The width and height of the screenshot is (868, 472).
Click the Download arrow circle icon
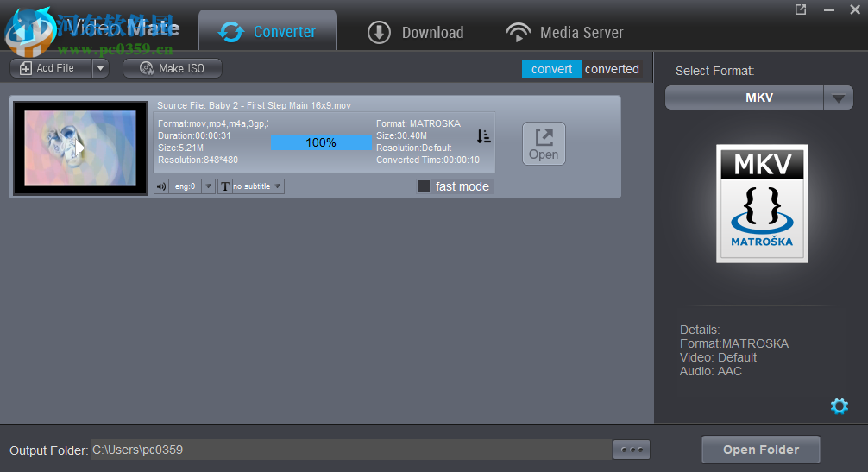point(379,32)
